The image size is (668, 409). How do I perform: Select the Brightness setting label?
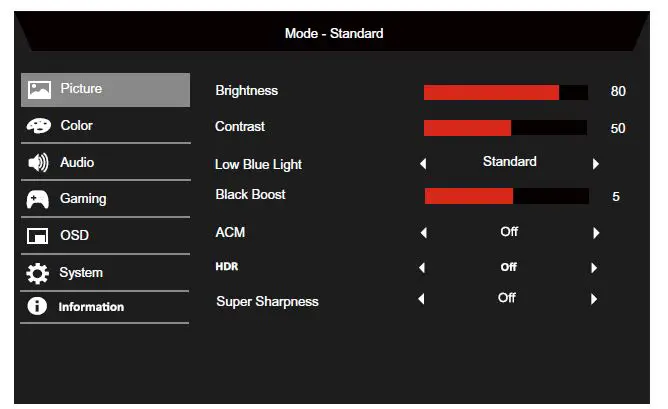coord(246,91)
